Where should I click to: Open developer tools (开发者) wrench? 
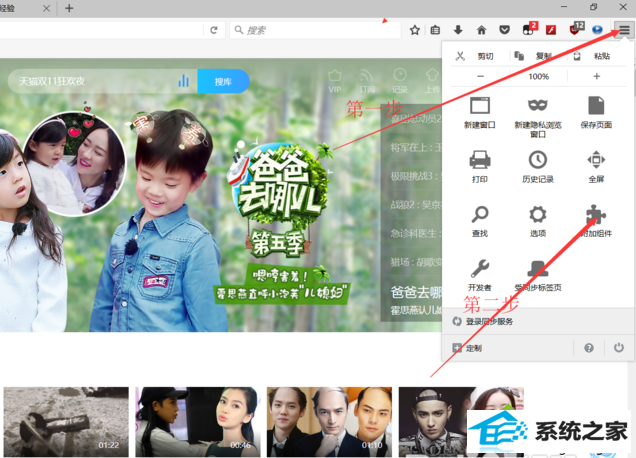point(480,275)
